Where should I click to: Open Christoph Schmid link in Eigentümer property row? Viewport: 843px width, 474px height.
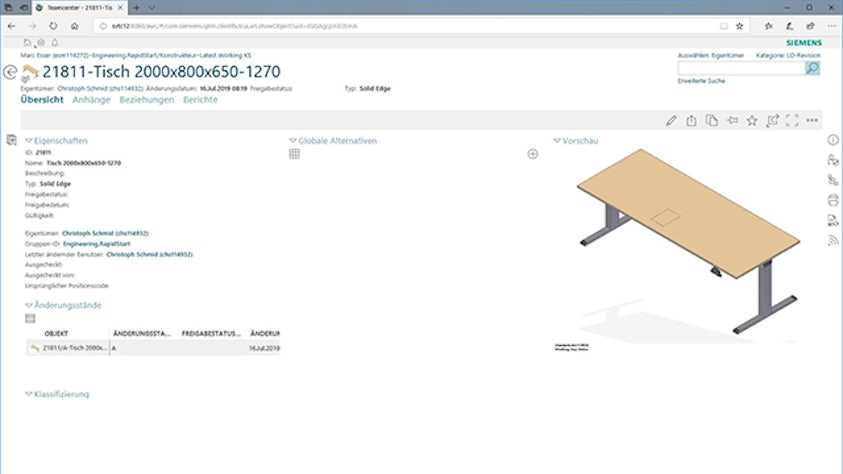[x=105, y=233]
